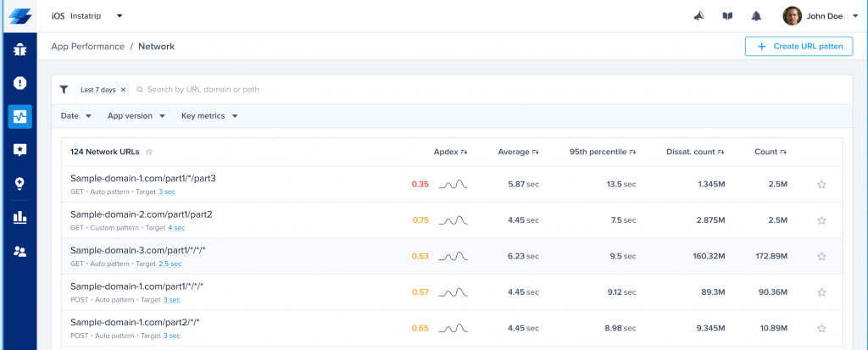Click the megaphone announcements icon
868x350 pixels.
pyautogui.click(x=698, y=16)
